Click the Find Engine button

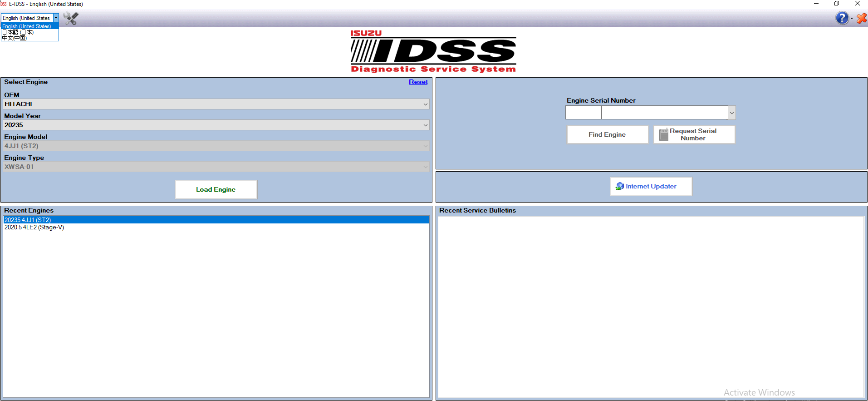point(607,135)
